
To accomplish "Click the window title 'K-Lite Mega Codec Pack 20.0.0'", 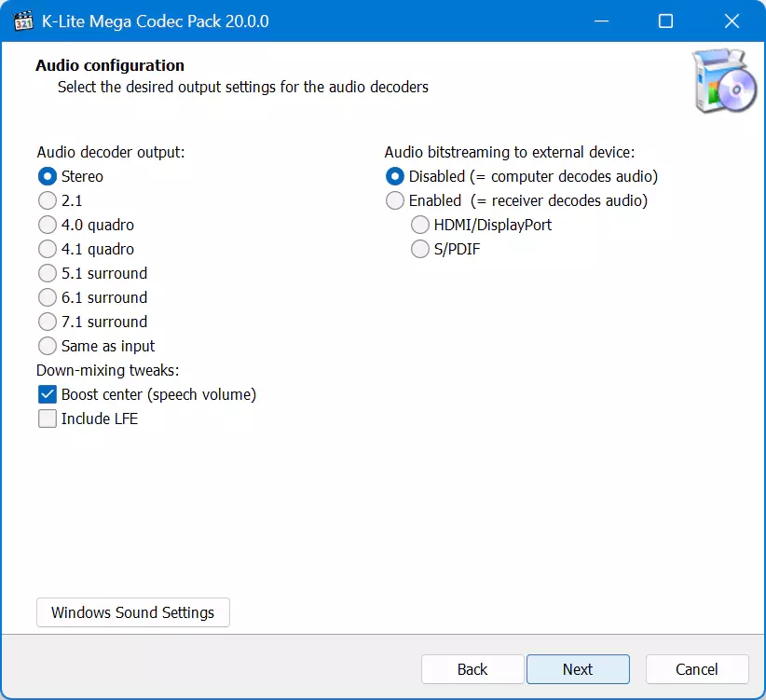I will 156,21.
